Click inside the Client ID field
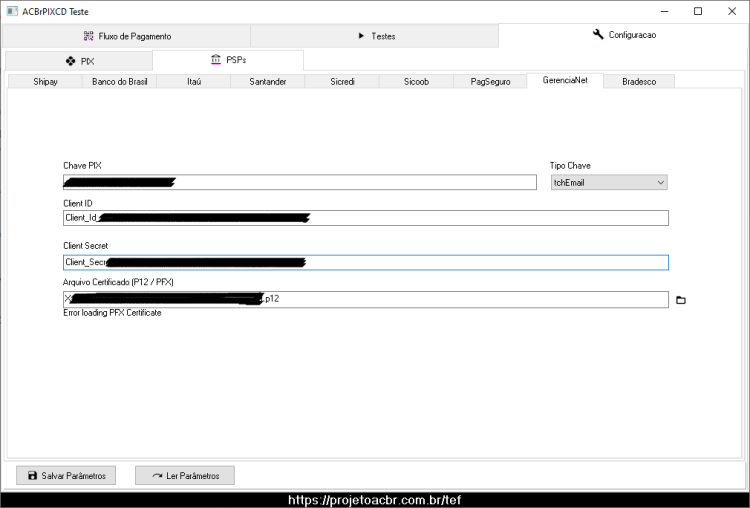This screenshot has height=508, width=750. 366,218
